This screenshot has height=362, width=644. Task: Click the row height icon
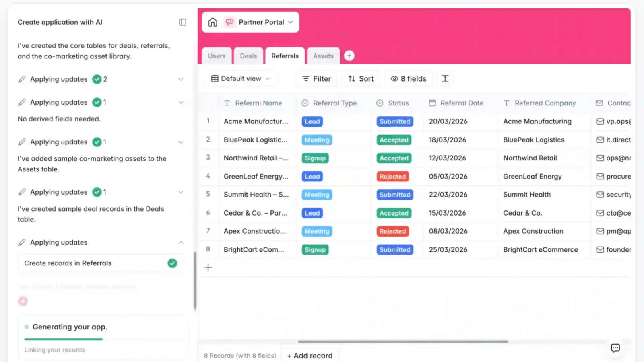445,79
